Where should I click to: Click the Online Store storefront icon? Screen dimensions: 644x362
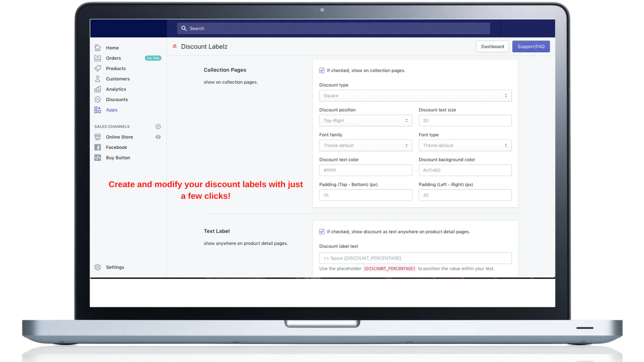click(97, 137)
